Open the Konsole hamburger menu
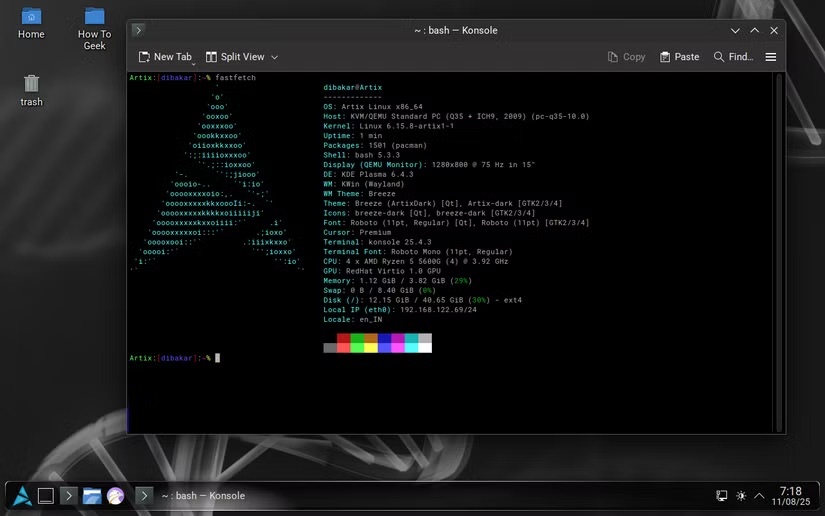Viewport: 825px width, 516px height. [771, 57]
